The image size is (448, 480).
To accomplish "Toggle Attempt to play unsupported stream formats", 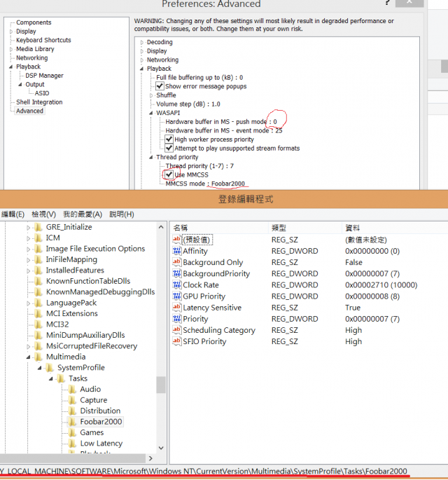I will point(169,148).
